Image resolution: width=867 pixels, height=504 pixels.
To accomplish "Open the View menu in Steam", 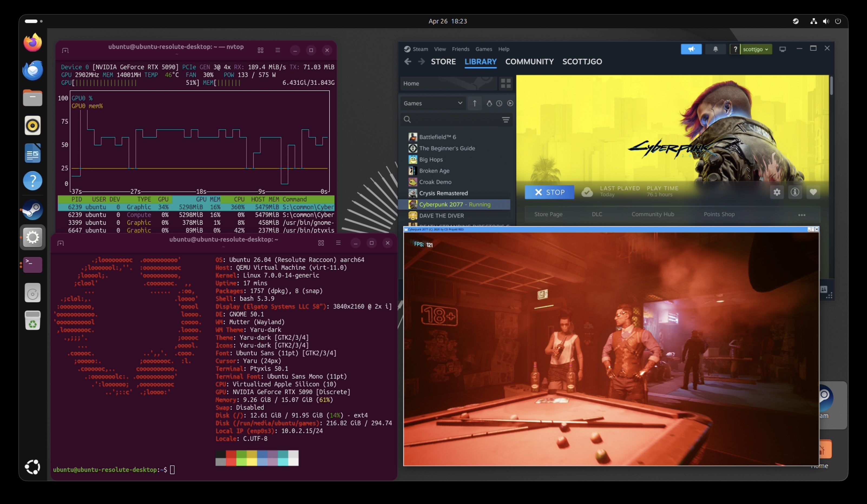I will [440, 49].
